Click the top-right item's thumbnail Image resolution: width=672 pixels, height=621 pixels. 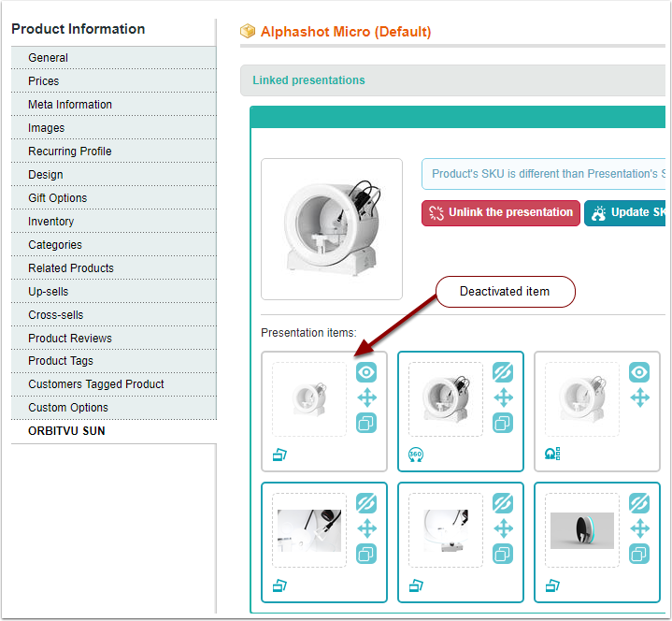(582, 399)
